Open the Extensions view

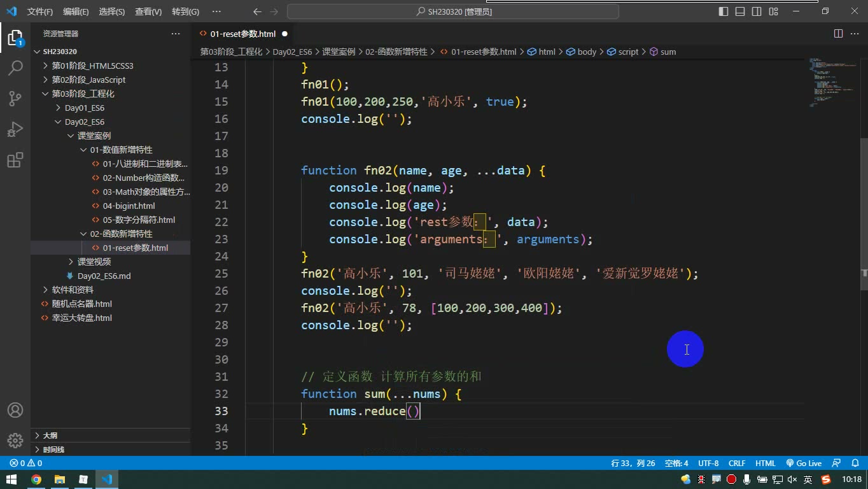click(x=15, y=159)
